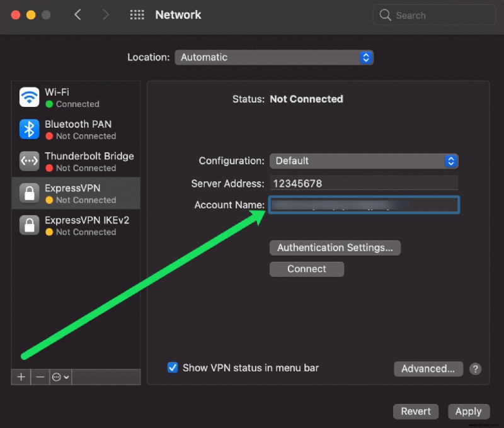Select Wi-Fi Connected row text
The height and width of the screenshot is (428, 504).
click(x=77, y=104)
